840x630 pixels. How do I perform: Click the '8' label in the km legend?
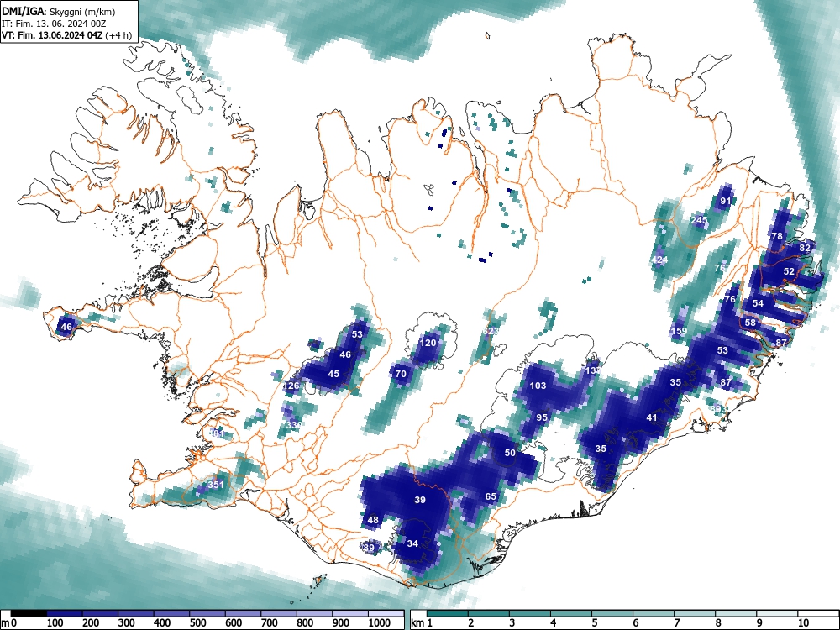pyautogui.click(x=718, y=623)
